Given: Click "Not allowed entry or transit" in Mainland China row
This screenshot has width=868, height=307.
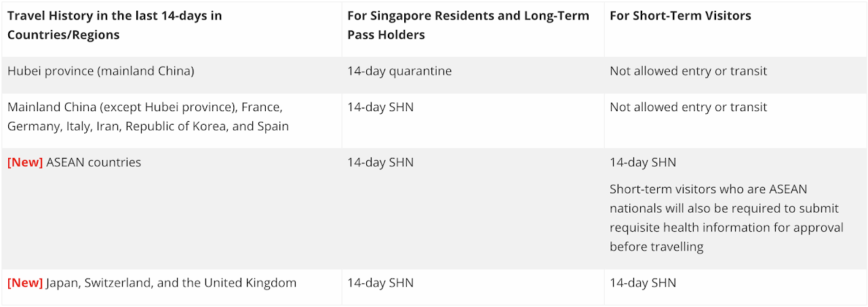Looking at the screenshot, I should click(688, 107).
